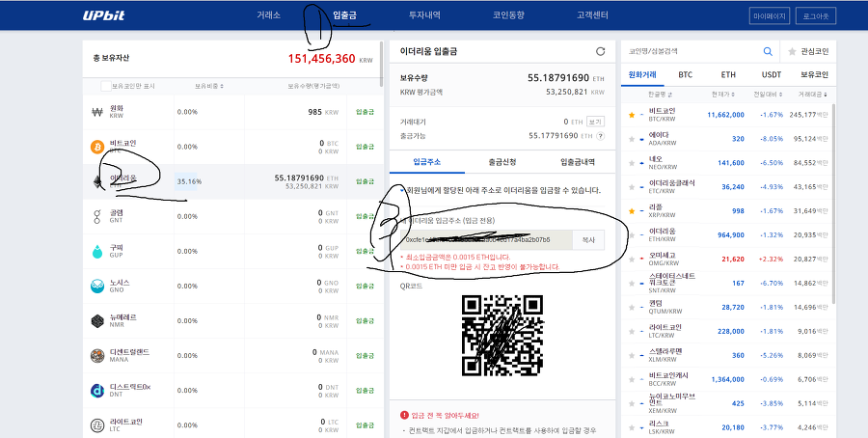Click 입출금 link in the 골렘 GNT row

[365, 216]
